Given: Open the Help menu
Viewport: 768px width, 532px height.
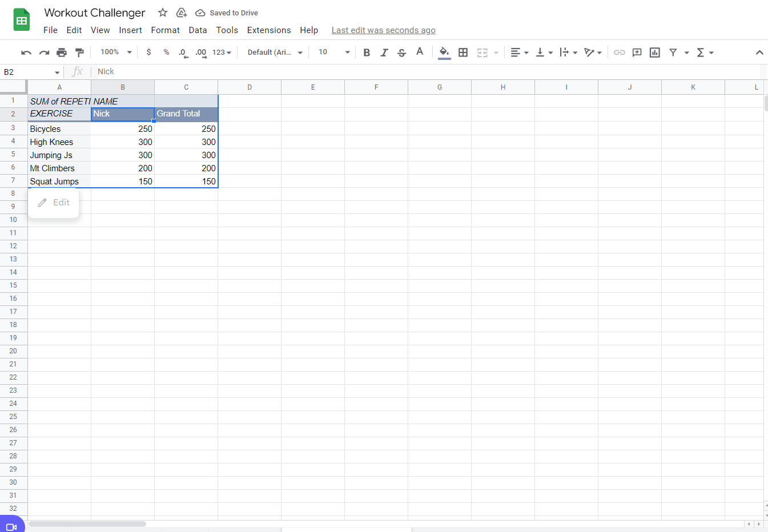Looking at the screenshot, I should pos(309,30).
